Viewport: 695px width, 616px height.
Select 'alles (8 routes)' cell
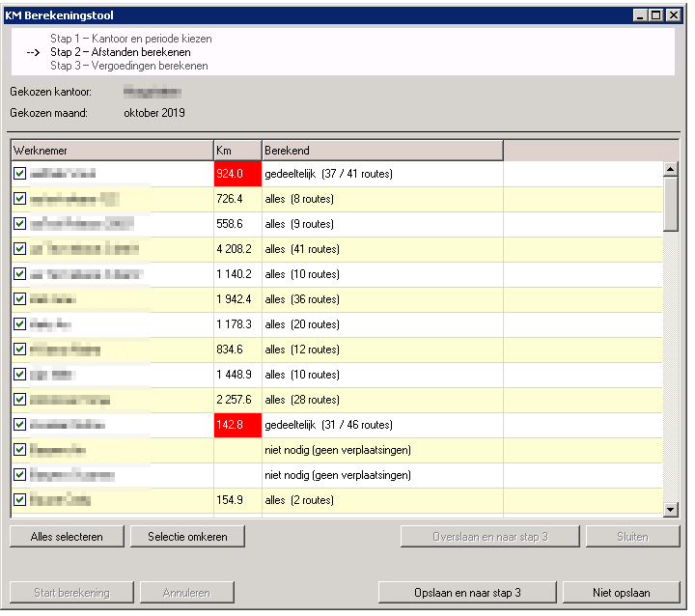382,199
